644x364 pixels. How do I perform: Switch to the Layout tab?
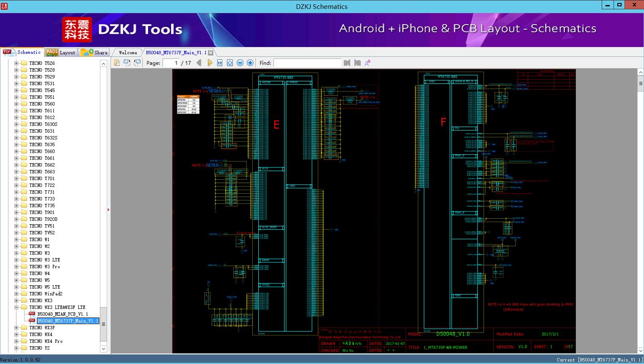click(x=61, y=53)
